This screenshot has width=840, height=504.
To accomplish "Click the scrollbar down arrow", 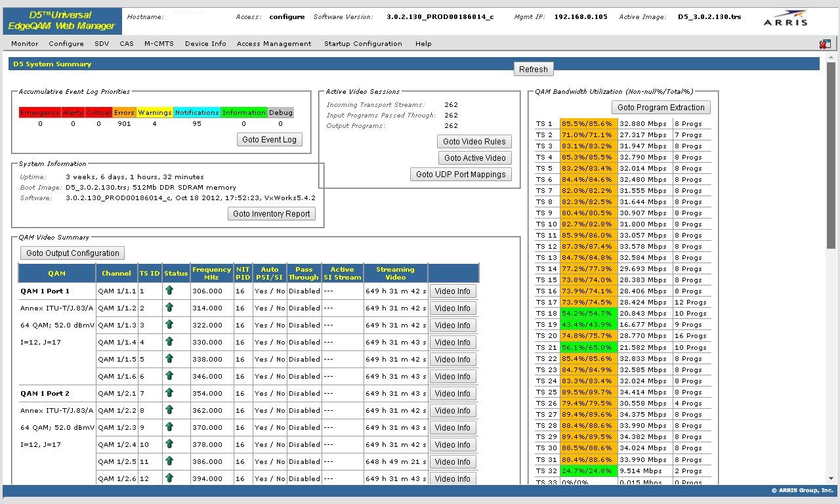I will [832, 479].
